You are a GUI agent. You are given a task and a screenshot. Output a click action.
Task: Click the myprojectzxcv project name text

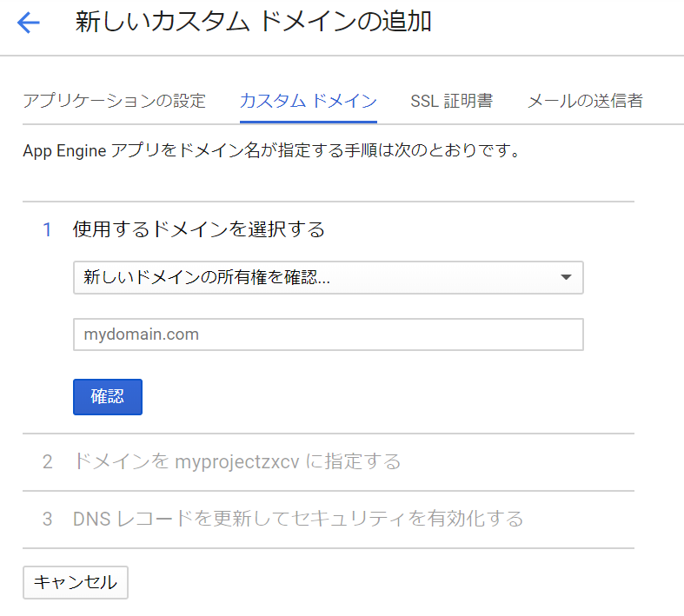[237, 461]
